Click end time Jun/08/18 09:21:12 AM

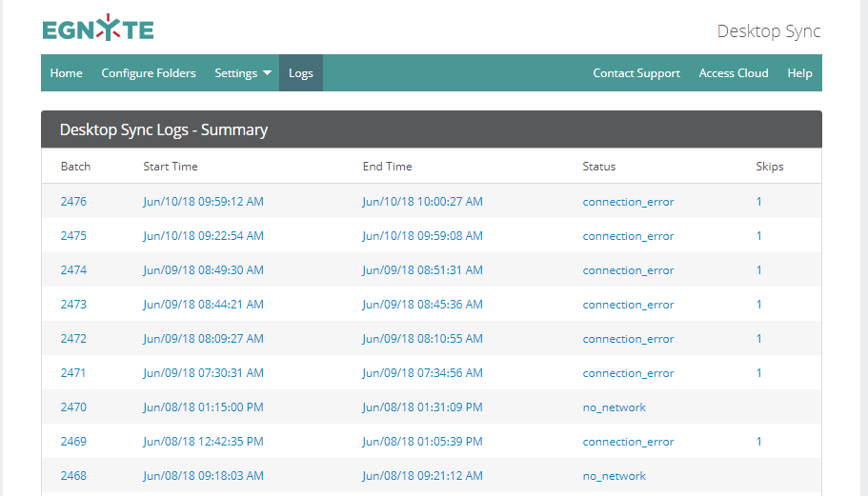[422, 476]
